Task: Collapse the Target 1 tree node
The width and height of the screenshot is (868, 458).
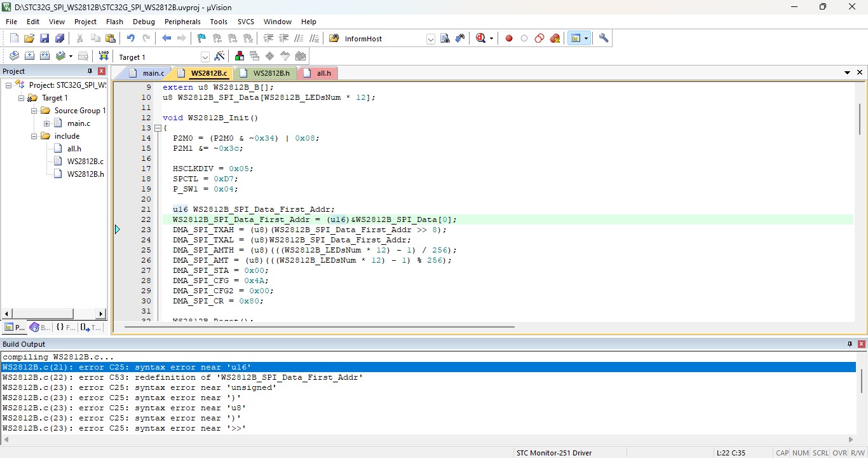Action: tap(22, 98)
